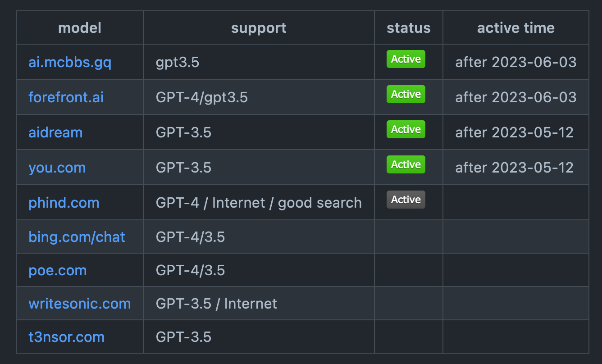Image resolution: width=602 pixels, height=364 pixels.
Task: Click the "support" column header
Action: (259, 28)
